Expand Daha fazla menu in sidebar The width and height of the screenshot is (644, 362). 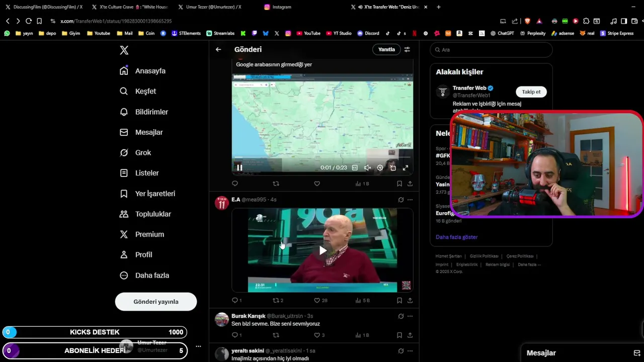(x=145, y=275)
